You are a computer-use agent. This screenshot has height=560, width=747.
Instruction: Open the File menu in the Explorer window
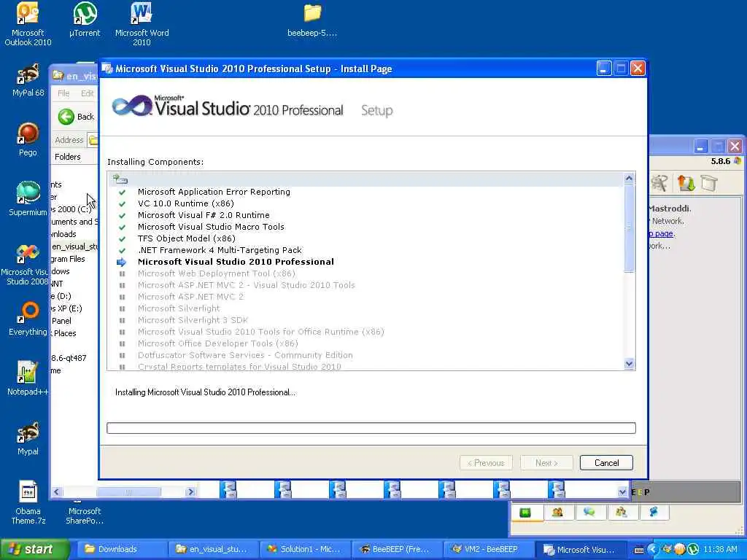tap(63, 93)
